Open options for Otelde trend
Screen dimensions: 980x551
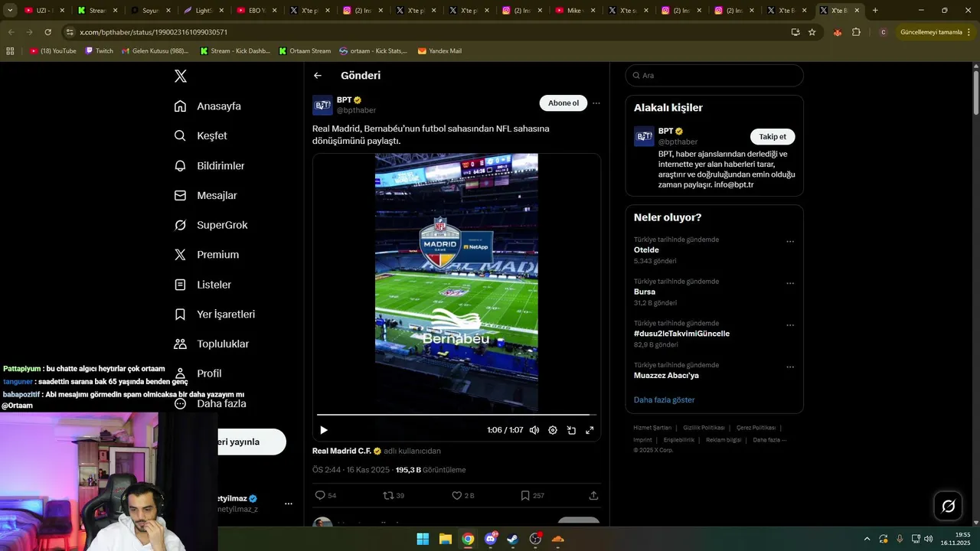(x=790, y=242)
